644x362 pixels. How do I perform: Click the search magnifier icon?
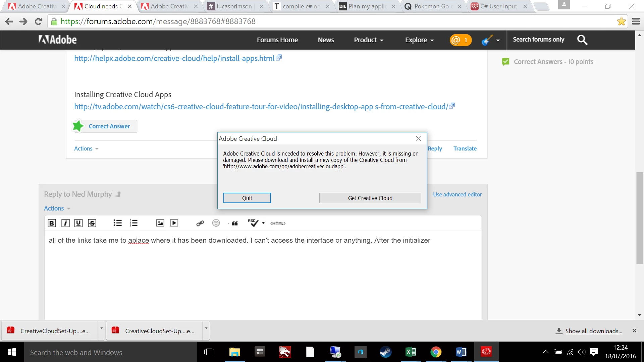click(x=582, y=40)
